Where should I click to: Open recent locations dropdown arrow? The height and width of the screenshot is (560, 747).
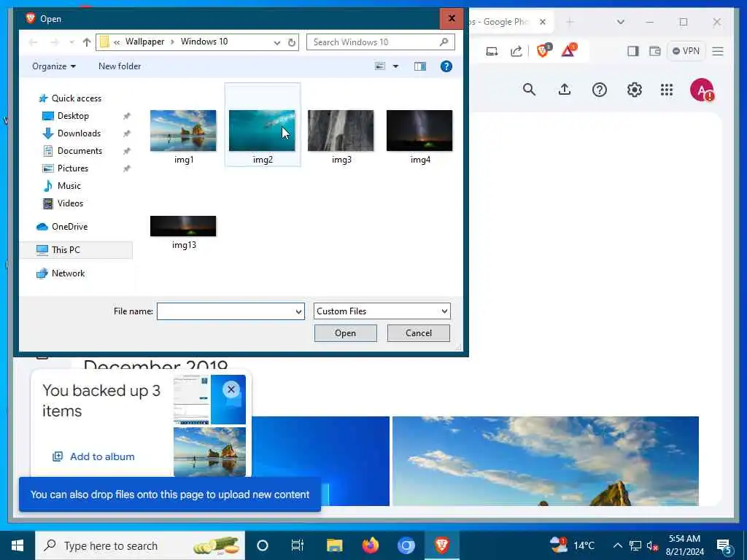[71, 42]
